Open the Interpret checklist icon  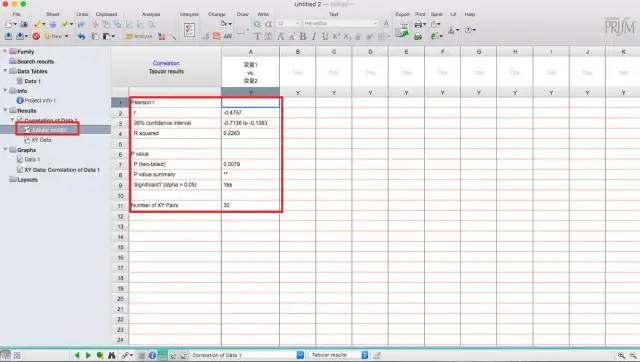point(189,30)
